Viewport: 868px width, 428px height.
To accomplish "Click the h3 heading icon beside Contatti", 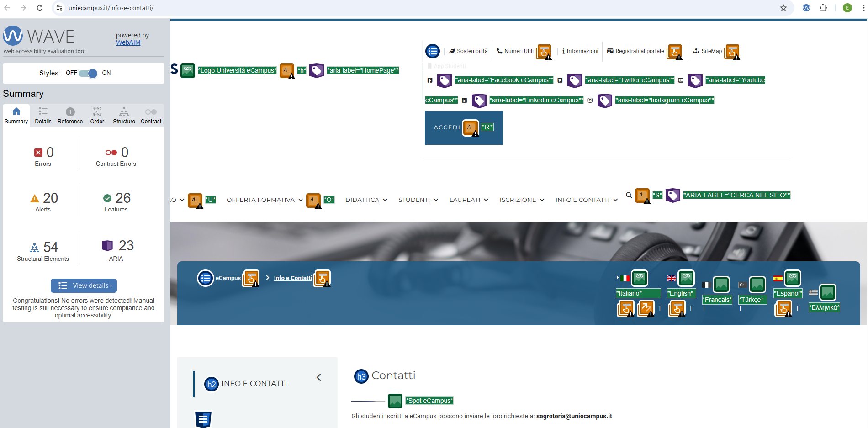I will [x=361, y=376].
